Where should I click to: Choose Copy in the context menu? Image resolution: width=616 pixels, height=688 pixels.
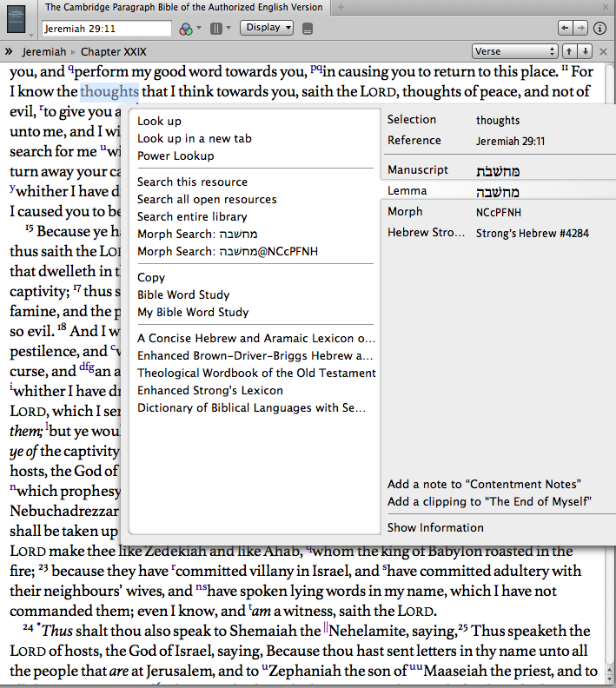point(151,278)
